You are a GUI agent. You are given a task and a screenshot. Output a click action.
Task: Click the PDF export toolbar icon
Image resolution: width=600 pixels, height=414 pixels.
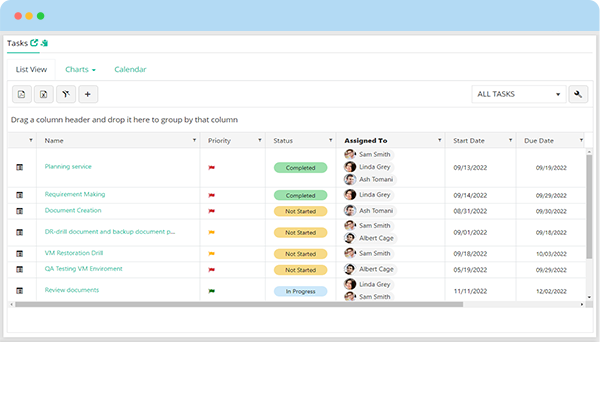click(x=21, y=94)
